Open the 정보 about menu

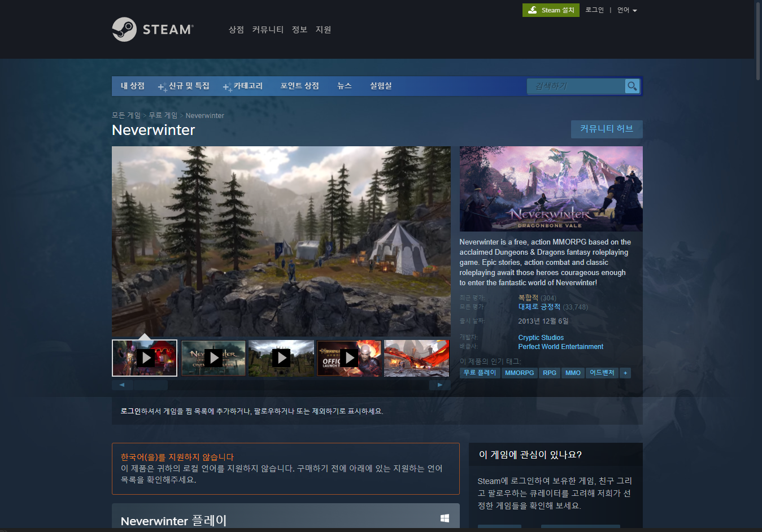[x=299, y=29]
